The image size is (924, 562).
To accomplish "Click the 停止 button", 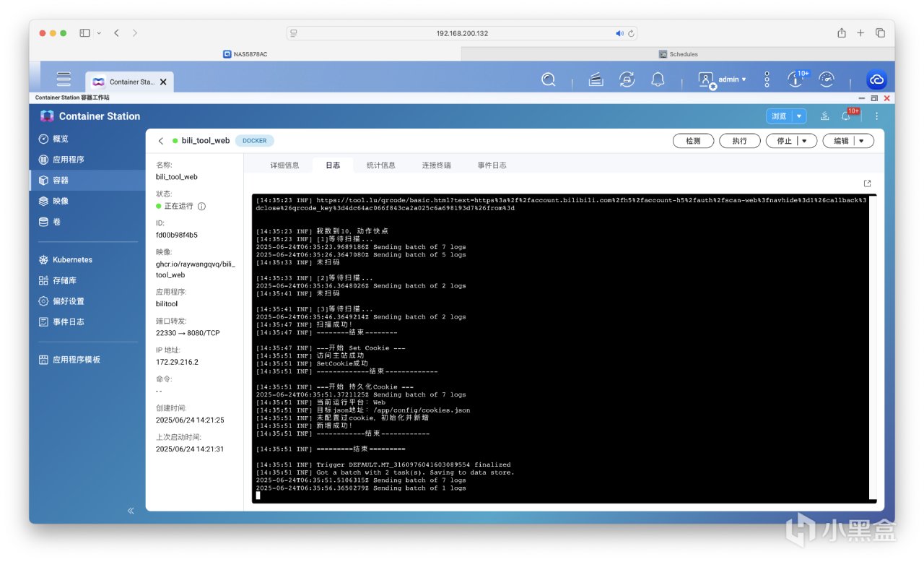I will (783, 141).
